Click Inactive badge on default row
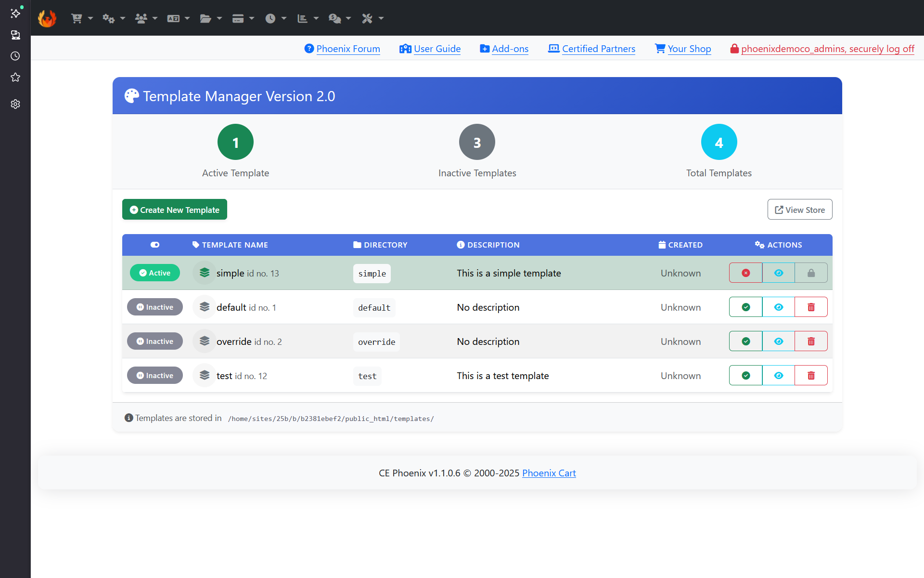The width and height of the screenshot is (924, 578). [x=155, y=307]
